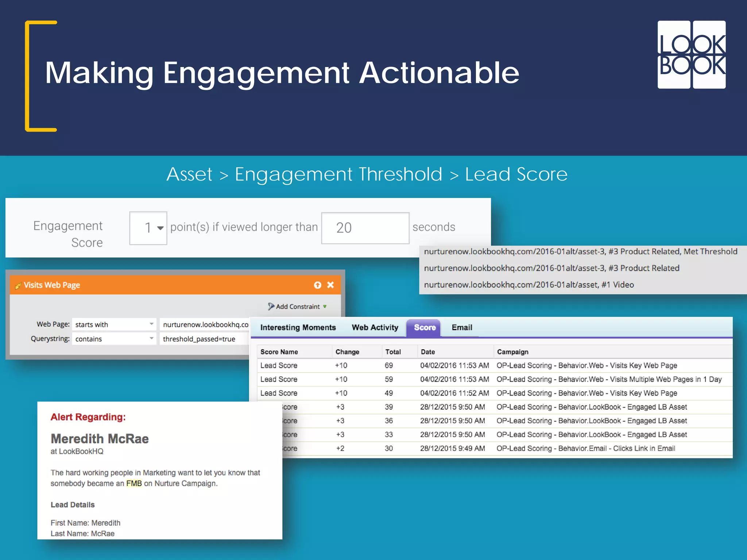Click 'First Name: Meredith' line

tap(85, 523)
